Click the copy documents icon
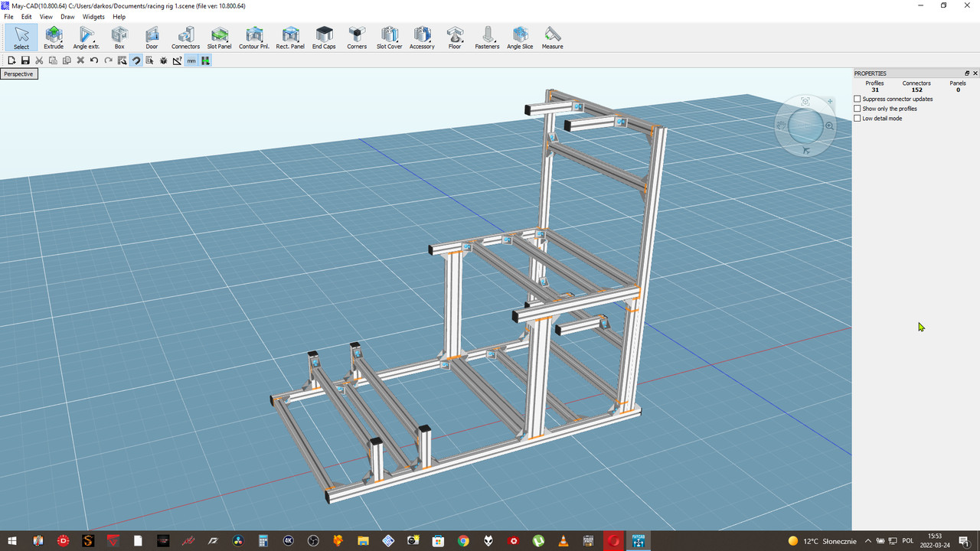This screenshot has height=551, width=980. pyautogui.click(x=67, y=60)
